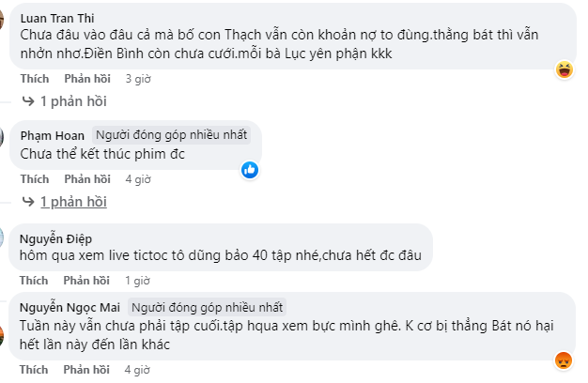The width and height of the screenshot is (588, 383).
Task: Reply to Phạm Hoan's comment via Phản hồi
Action: pyautogui.click(x=88, y=179)
